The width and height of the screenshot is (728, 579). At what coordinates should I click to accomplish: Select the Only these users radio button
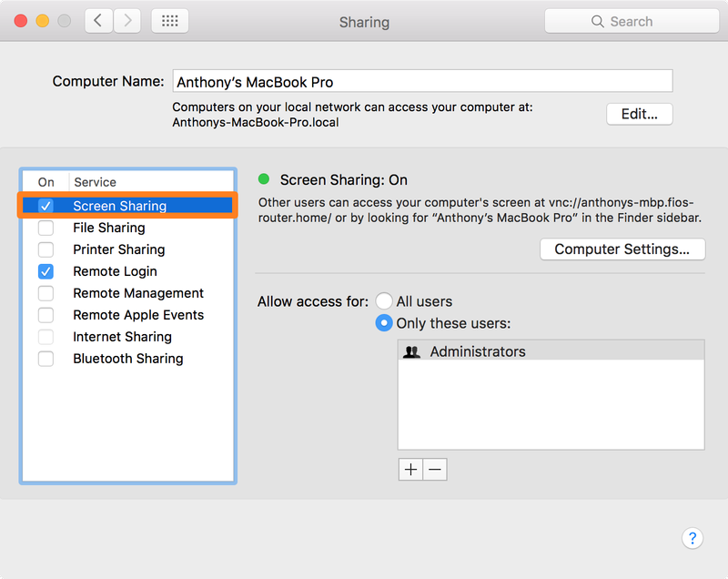click(x=384, y=323)
